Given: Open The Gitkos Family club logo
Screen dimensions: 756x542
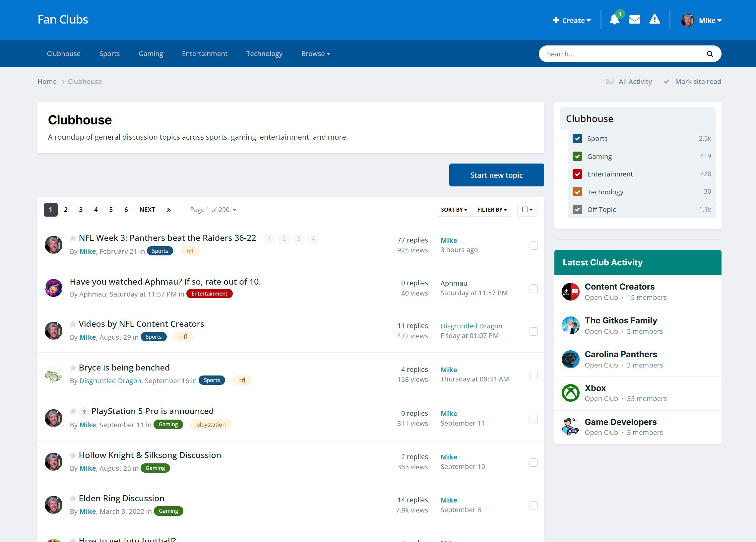Looking at the screenshot, I should pos(570,325).
